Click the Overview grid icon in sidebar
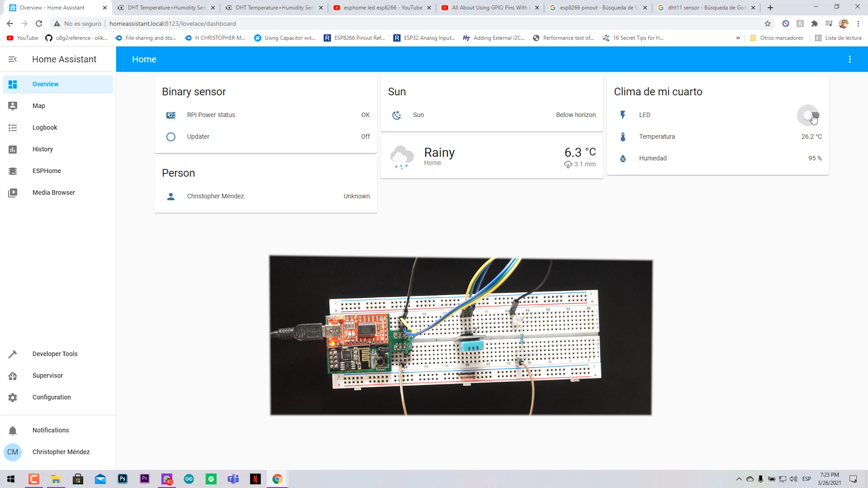The height and width of the screenshot is (488, 868). (x=13, y=84)
